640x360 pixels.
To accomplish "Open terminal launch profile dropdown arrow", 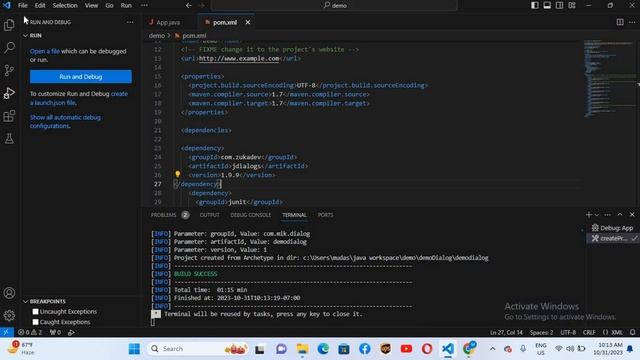I will pos(597,215).
